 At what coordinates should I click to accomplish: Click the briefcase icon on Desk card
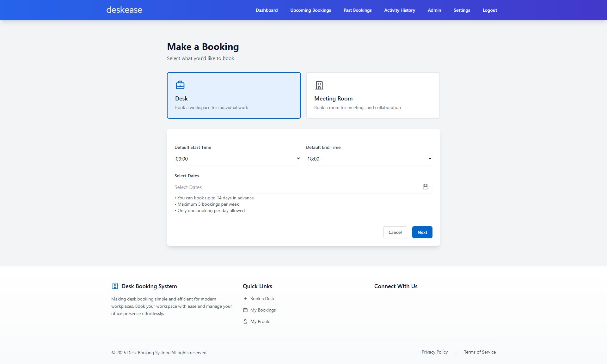180,85
